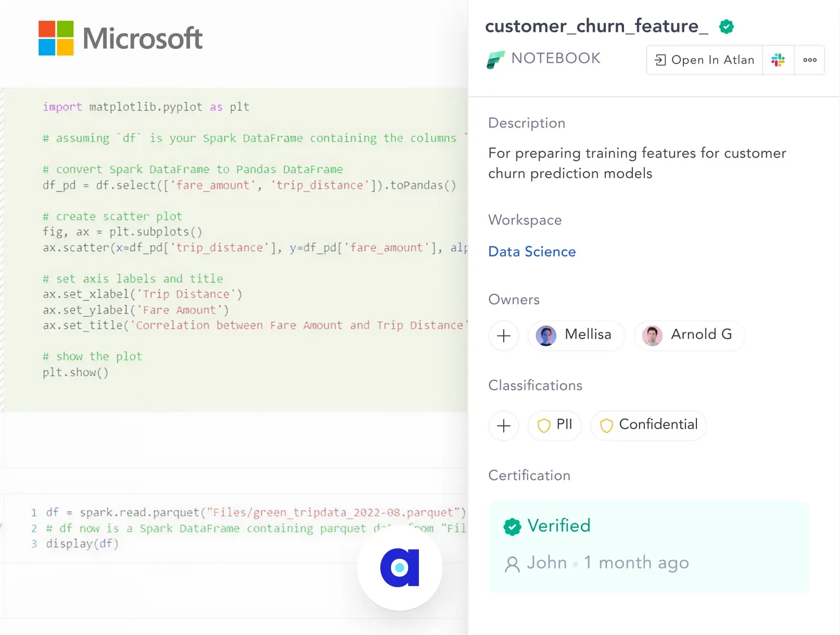The image size is (840, 635).
Task: Click the user icon next to John
Action: pyautogui.click(x=512, y=564)
